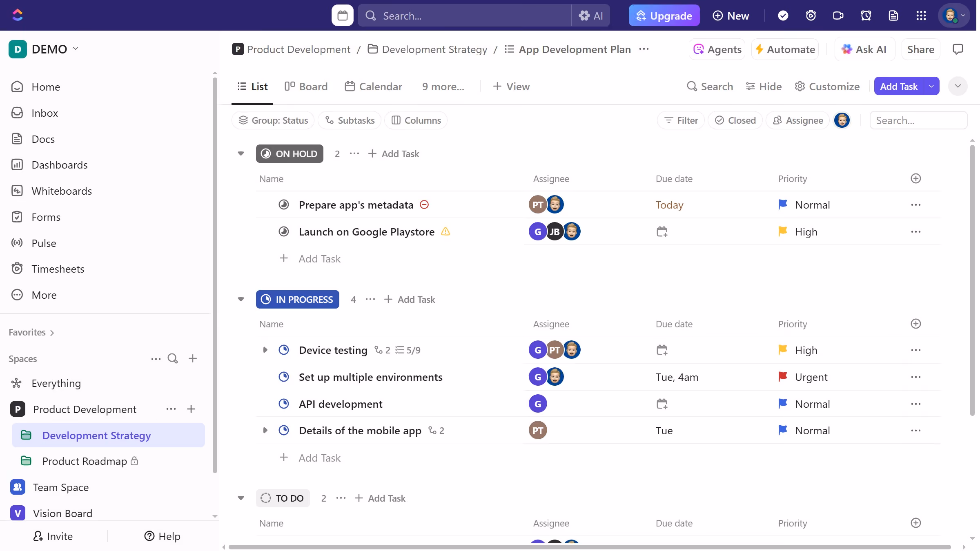980x551 pixels.
Task: Open the Agents button
Action: point(717,49)
